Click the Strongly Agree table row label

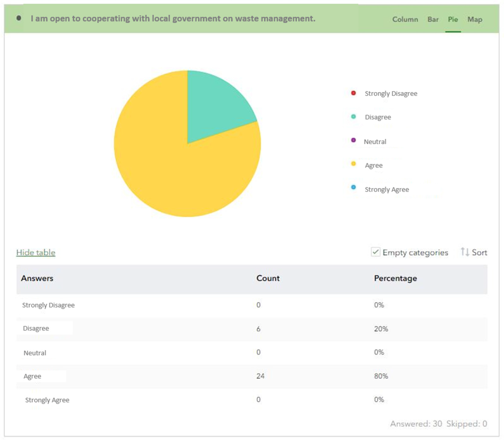(47, 400)
